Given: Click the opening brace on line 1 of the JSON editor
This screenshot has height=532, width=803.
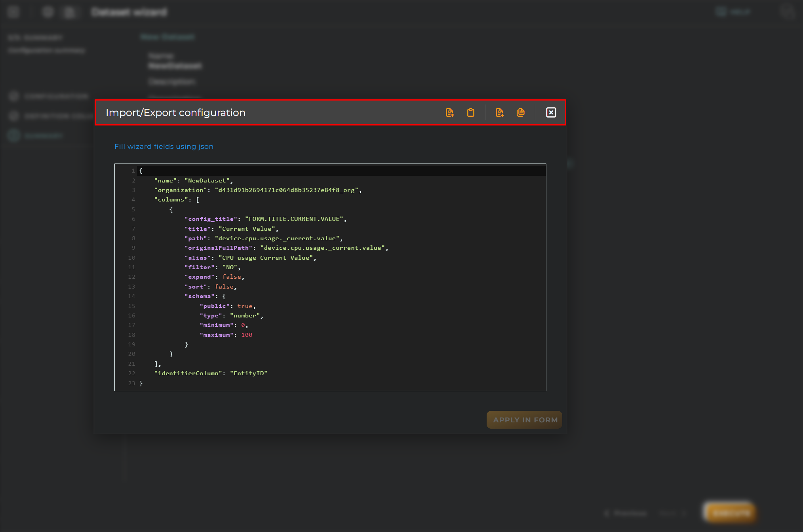Looking at the screenshot, I should point(141,171).
